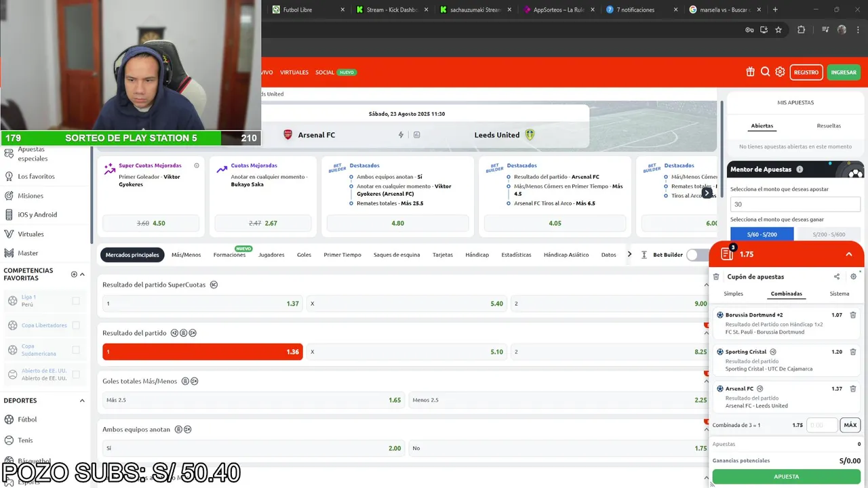Open a new Chrome tab

775,9
